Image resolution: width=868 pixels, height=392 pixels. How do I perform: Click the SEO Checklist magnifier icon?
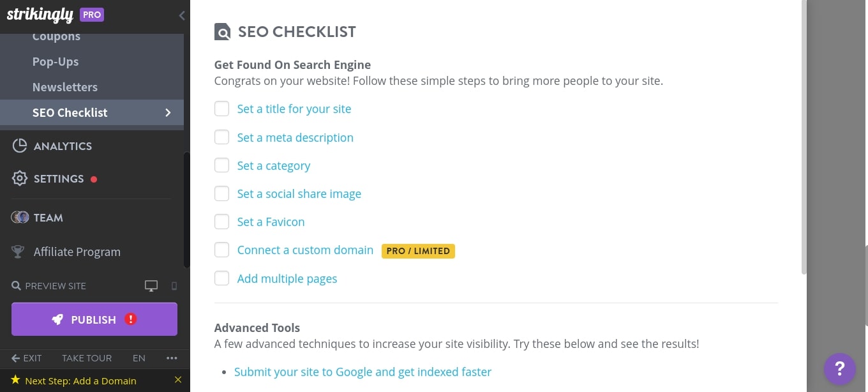coord(222,31)
